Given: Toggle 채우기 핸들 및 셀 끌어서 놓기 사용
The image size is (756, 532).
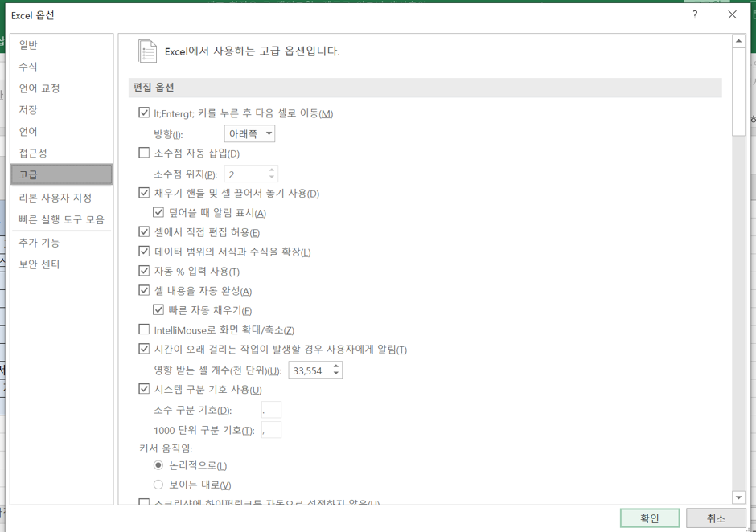Looking at the screenshot, I should (x=144, y=193).
